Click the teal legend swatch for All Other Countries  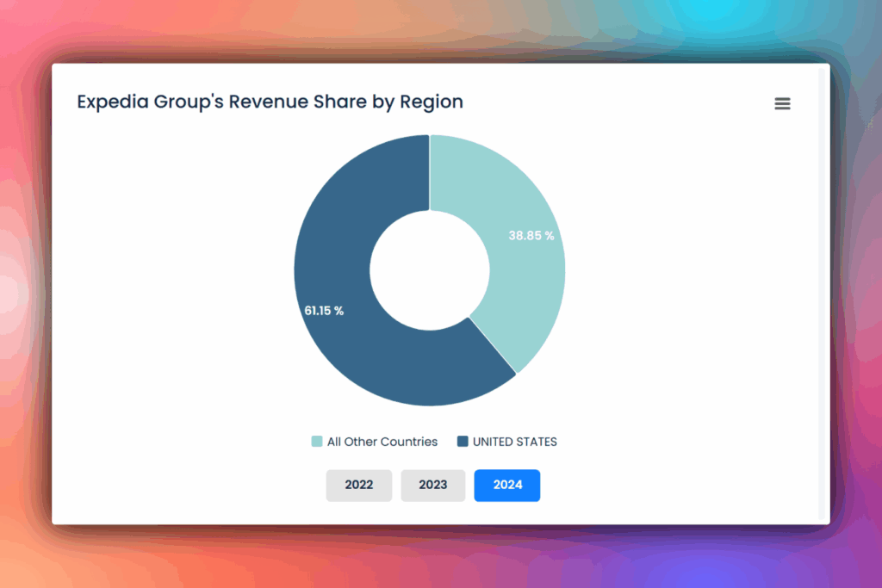(316, 441)
